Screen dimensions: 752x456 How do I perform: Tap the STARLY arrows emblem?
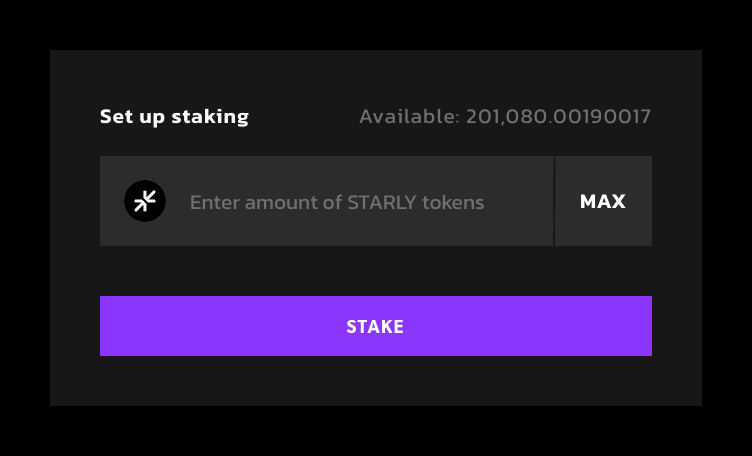click(x=145, y=202)
